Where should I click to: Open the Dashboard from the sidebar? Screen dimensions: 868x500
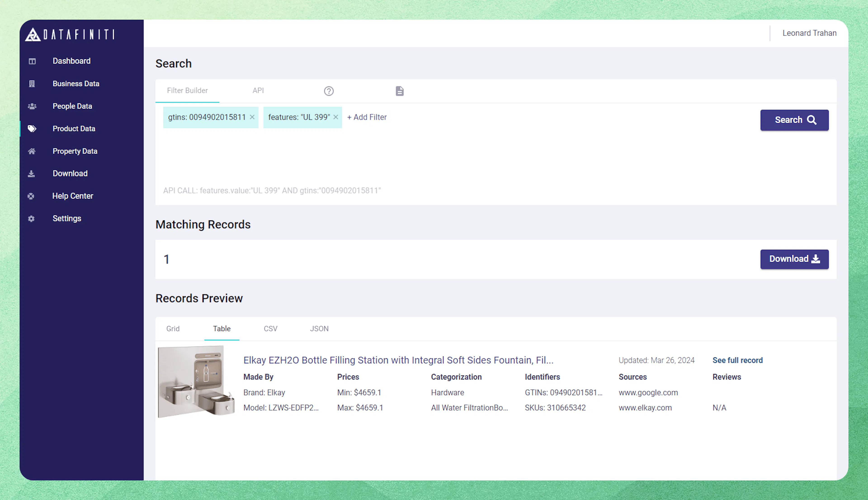point(71,61)
